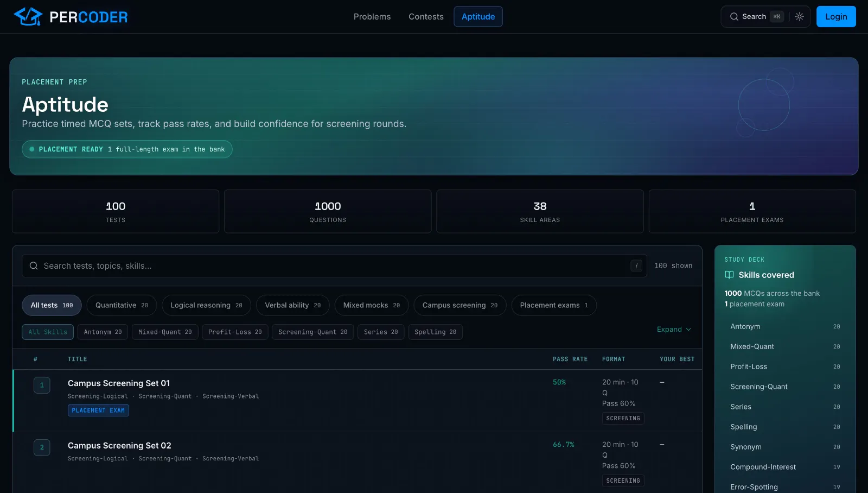Click the "100 shown" result count
This screenshot has width=868, height=493.
click(673, 266)
